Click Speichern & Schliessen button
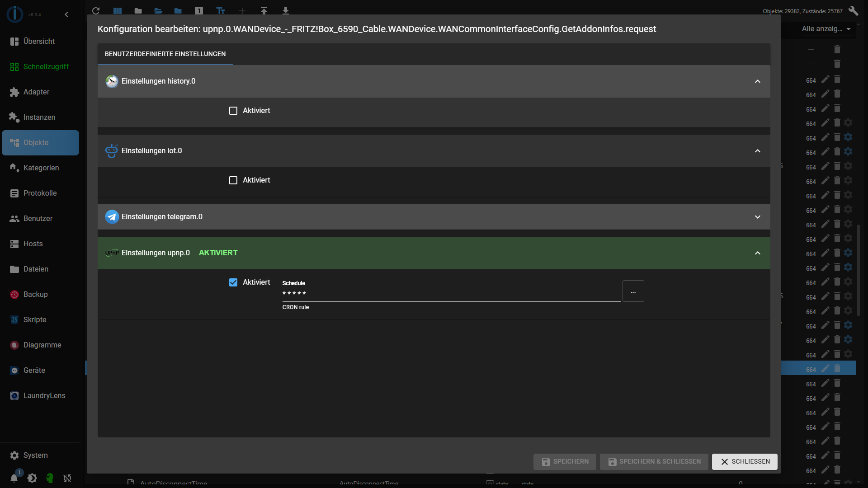This screenshot has height=488, width=868. pos(654,461)
